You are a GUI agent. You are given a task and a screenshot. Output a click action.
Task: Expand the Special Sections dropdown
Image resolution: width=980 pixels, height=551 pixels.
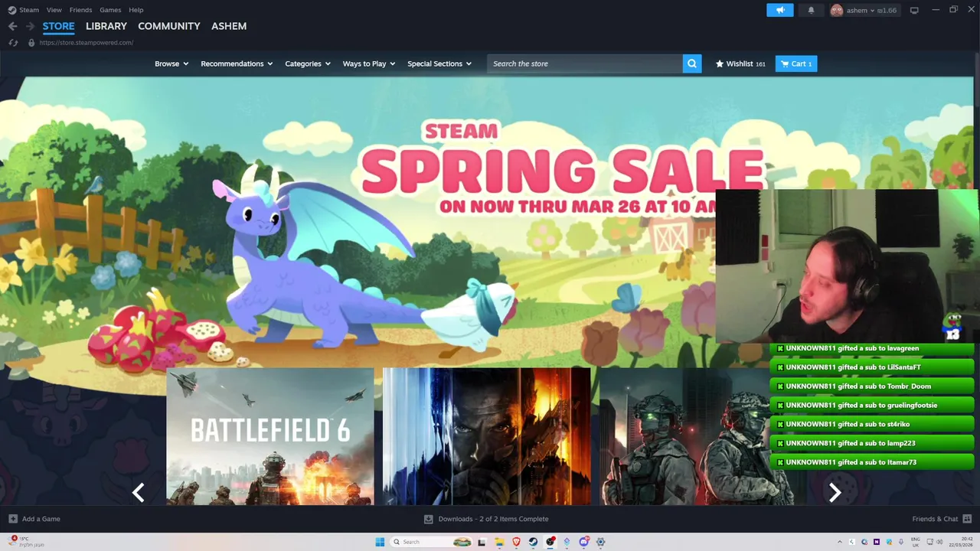(x=439, y=64)
